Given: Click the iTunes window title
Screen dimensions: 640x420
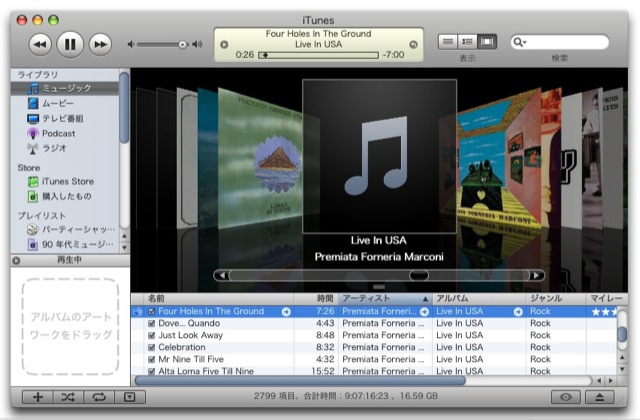Looking at the screenshot, I should point(318,20).
